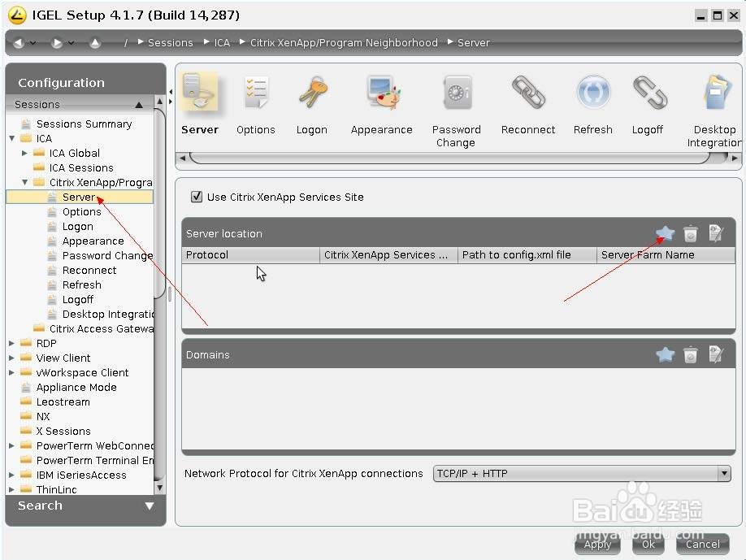746x560 pixels.
Task: Collapse the ICA tree node
Action: click(12, 138)
